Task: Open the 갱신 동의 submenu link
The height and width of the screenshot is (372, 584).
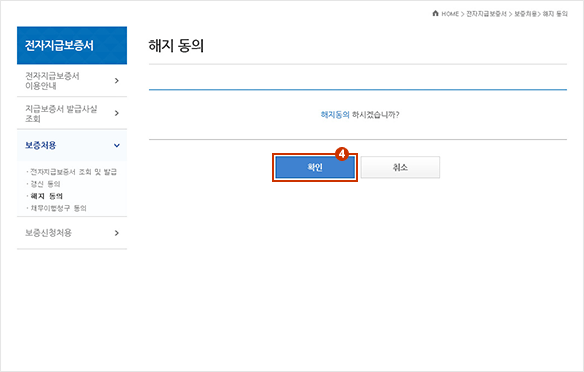Action: (45, 184)
